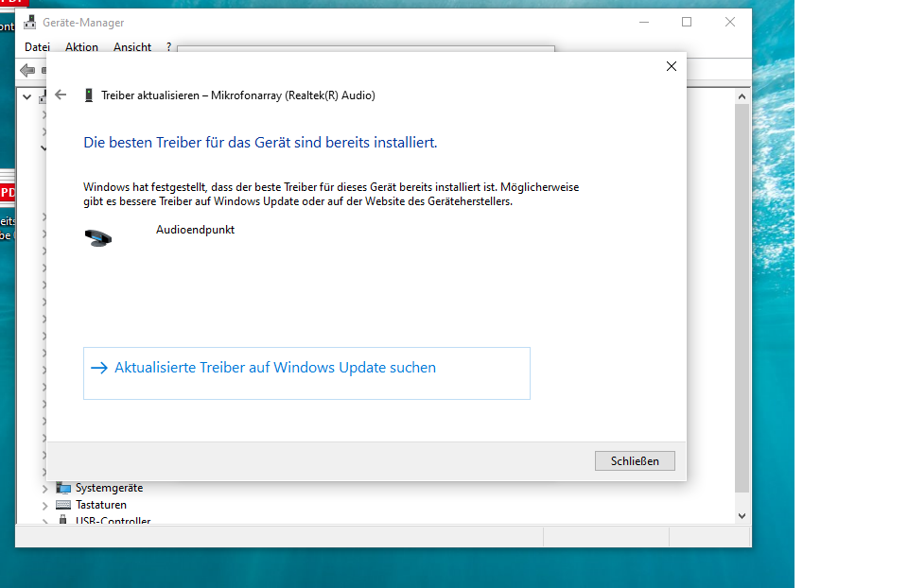Open the Ansicht menu

tap(132, 47)
